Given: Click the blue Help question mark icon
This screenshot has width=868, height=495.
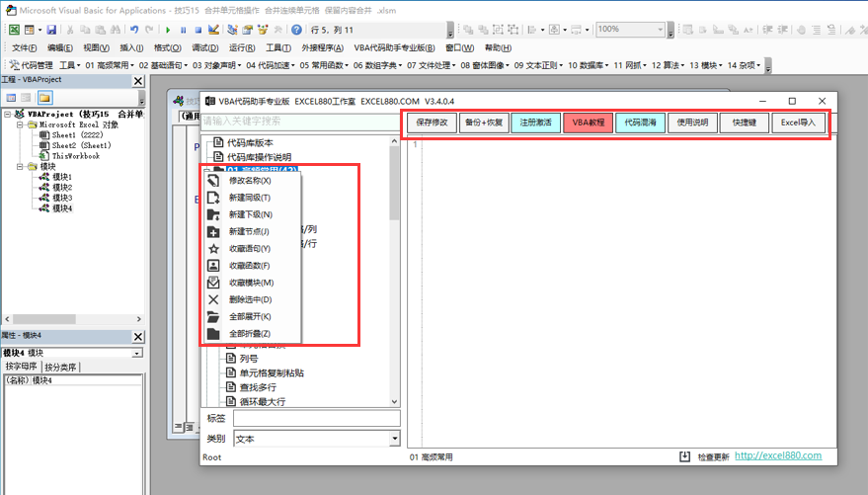Looking at the screenshot, I should [x=296, y=30].
